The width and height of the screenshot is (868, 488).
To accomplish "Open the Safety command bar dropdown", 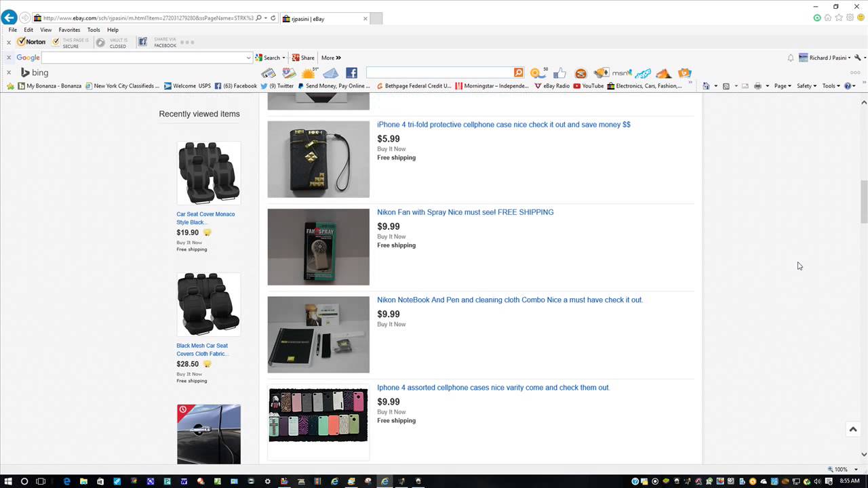I will (806, 86).
